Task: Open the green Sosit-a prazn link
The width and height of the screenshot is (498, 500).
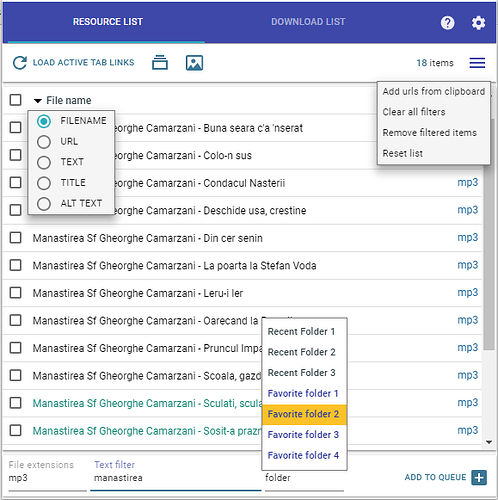Action: click(x=147, y=431)
